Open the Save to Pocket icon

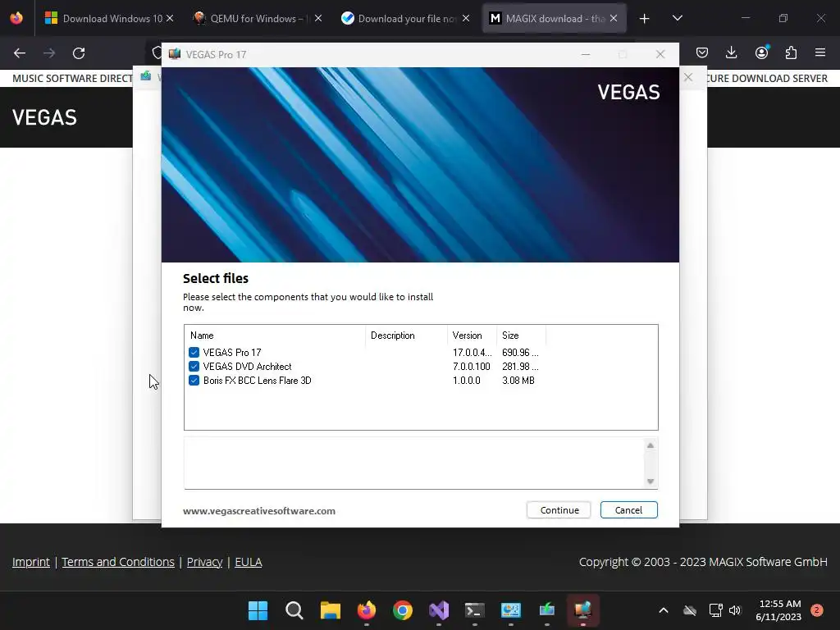tap(702, 52)
